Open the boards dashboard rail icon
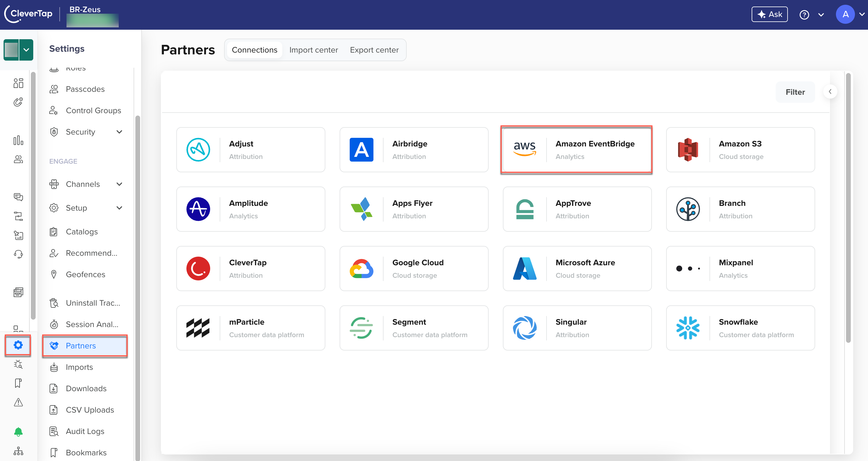Viewport: 868px width, 461px height. (18, 83)
